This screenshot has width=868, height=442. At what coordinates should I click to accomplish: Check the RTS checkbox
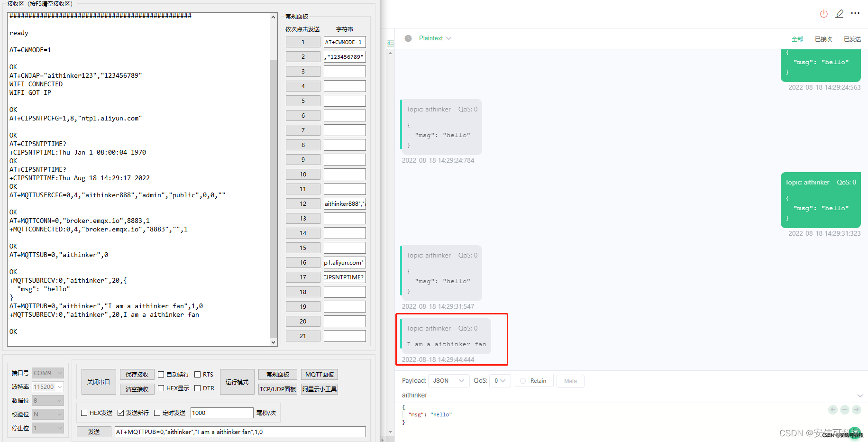pyautogui.click(x=197, y=374)
